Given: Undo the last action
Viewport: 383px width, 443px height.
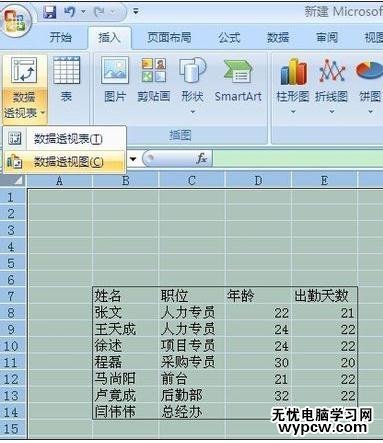Looking at the screenshot, I should (70, 12).
